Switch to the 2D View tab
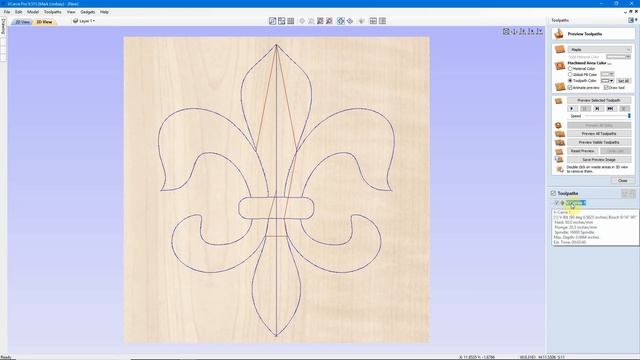 click(22, 22)
